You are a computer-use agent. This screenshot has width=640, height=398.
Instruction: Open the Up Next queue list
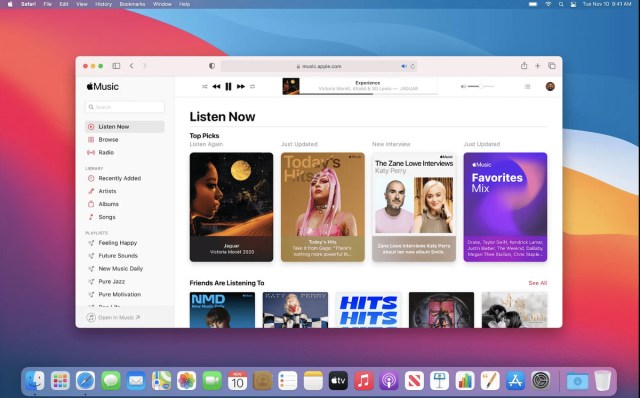[x=527, y=87]
